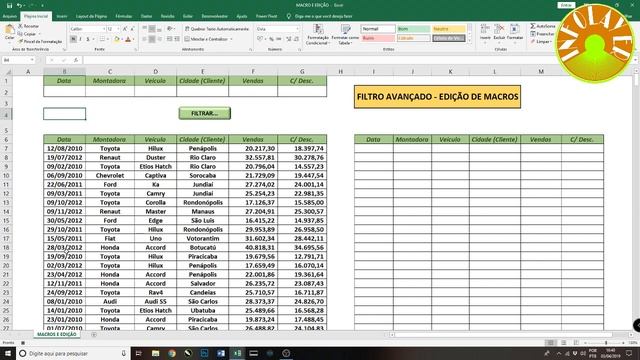640x360 pixels.
Task: Toggle underline formatting
Action: (x=88, y=39)
